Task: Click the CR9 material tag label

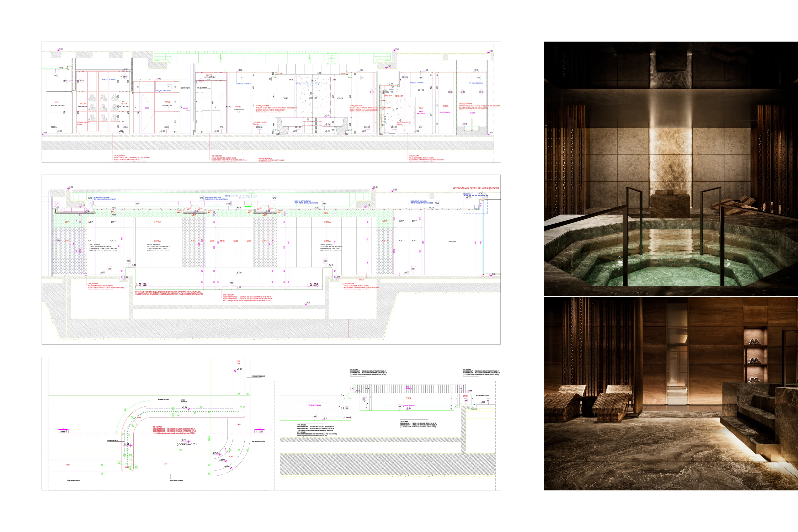Action: coord(408,398)
